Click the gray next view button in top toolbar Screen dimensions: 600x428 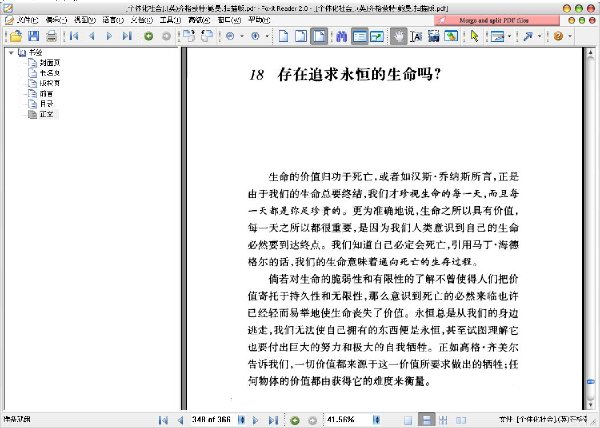(x=166, y=36)
